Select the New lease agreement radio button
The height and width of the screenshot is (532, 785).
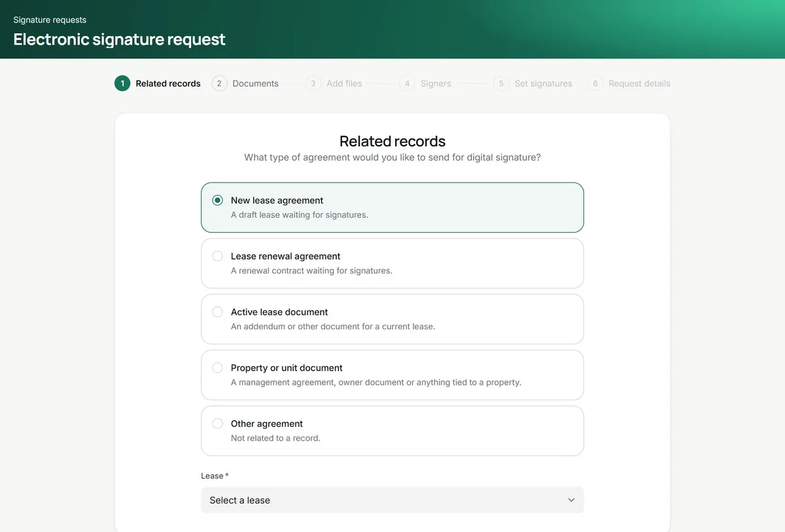[x=218, y=201]
